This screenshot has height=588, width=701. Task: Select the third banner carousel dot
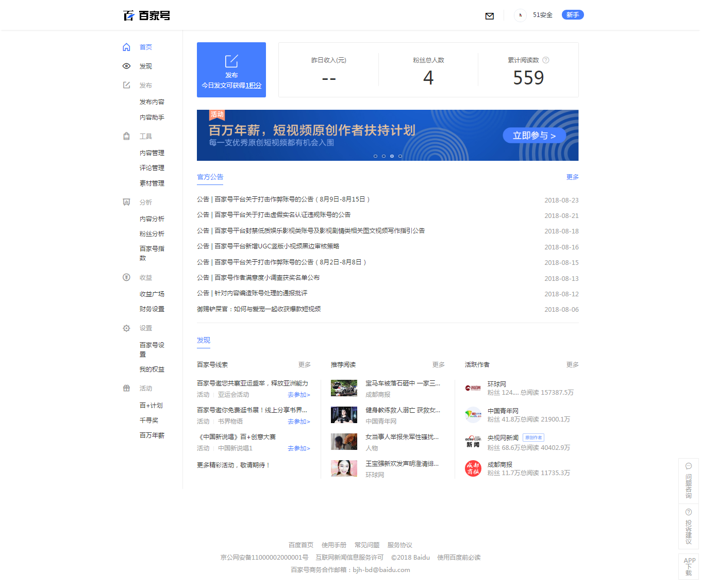[392, 156]
